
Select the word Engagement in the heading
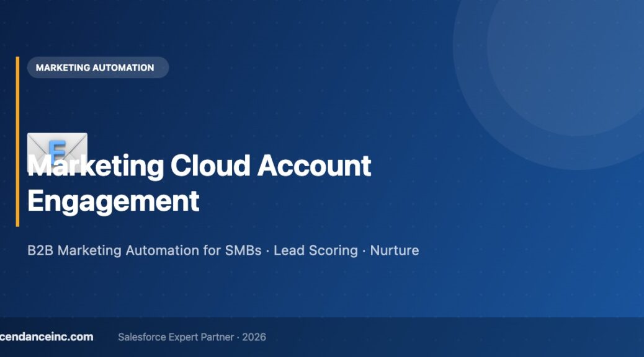(114, 201)
